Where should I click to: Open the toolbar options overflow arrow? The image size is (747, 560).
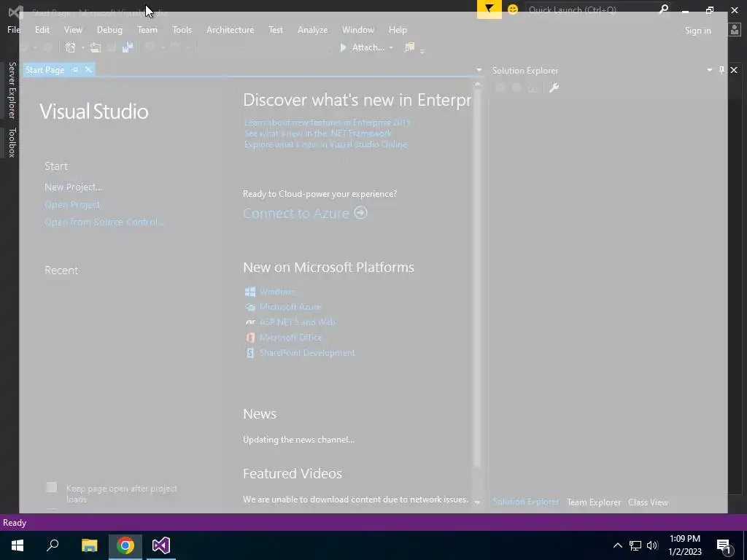[422, 50]
